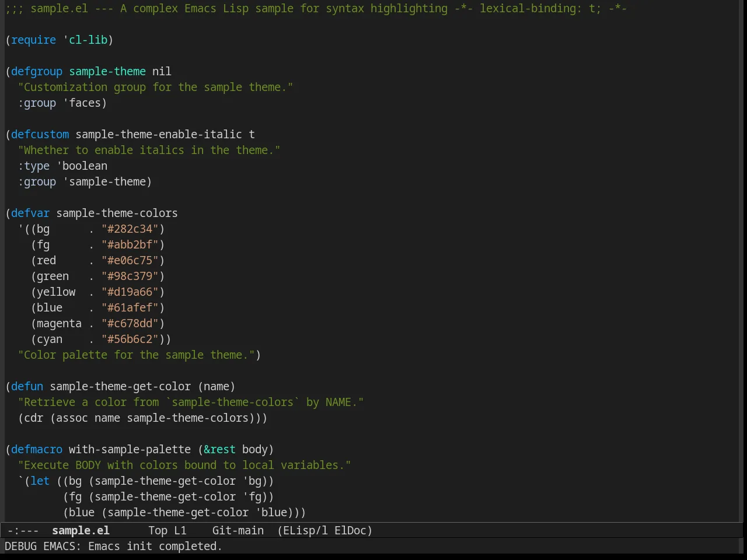
Task: Click the 'defmacro' keyword
Action: 37,449
